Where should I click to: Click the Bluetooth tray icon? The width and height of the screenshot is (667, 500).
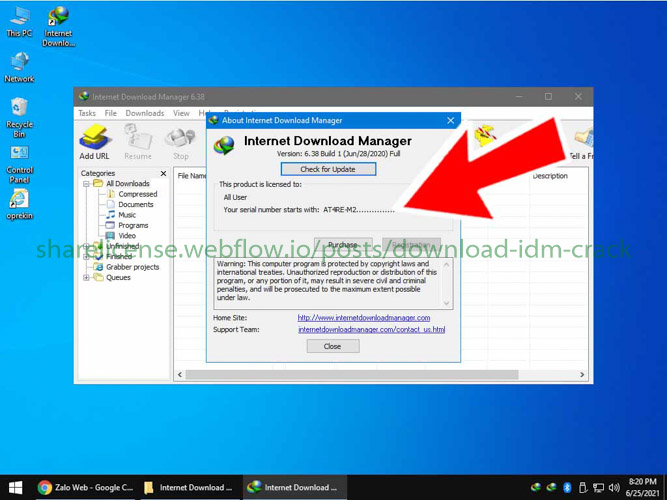[567, 488]
